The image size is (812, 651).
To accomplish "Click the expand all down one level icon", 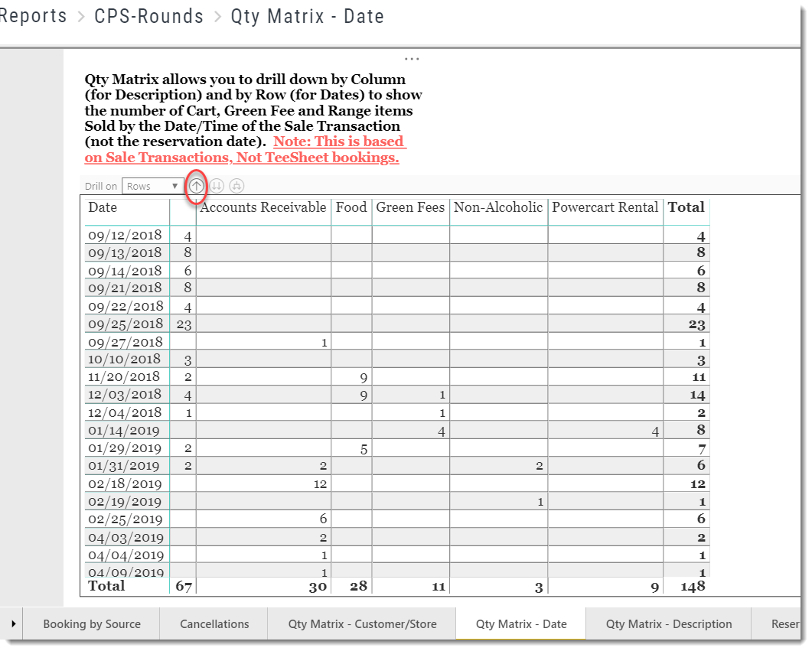I will coord(236,185).
